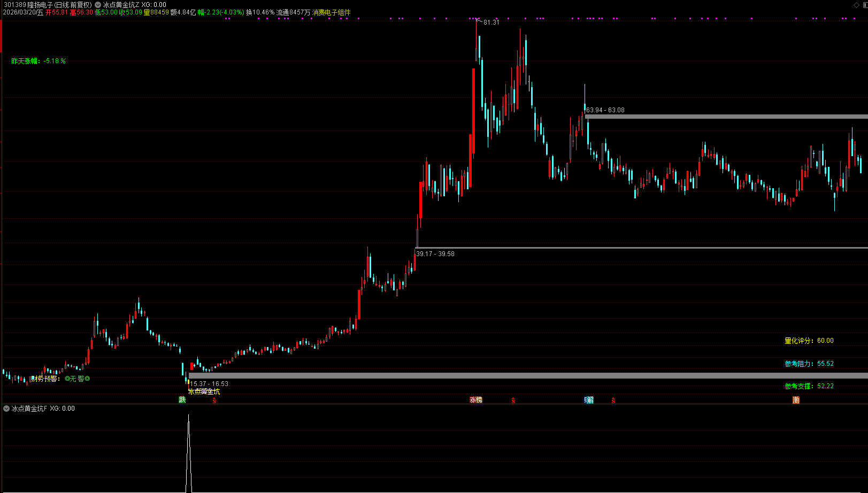Click the 冰点黄金坑F XG: 0.00 indicator title
Screen dimensions: 868x493
[x=43, y=409]
